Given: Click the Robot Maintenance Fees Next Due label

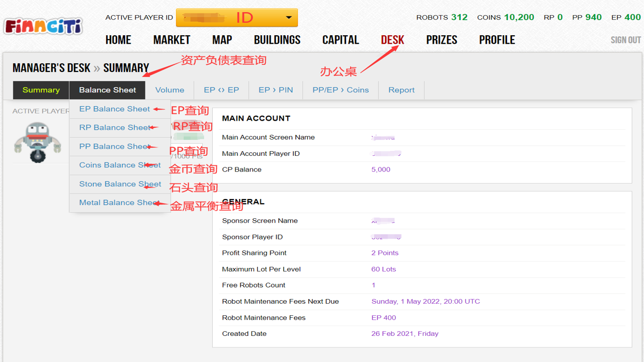Looking at the screenshot, I should click(280, 302).
